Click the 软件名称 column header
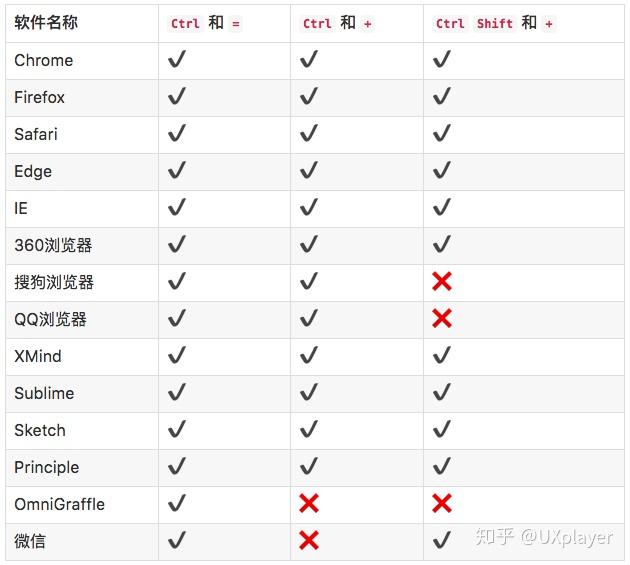The width and height of the screenshot is (630, 565). (46, 22)
